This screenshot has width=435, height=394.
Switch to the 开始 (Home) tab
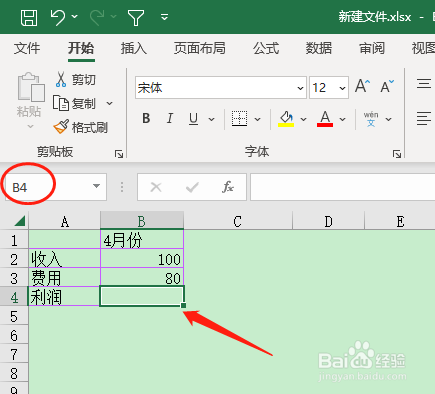click(81, 49)
